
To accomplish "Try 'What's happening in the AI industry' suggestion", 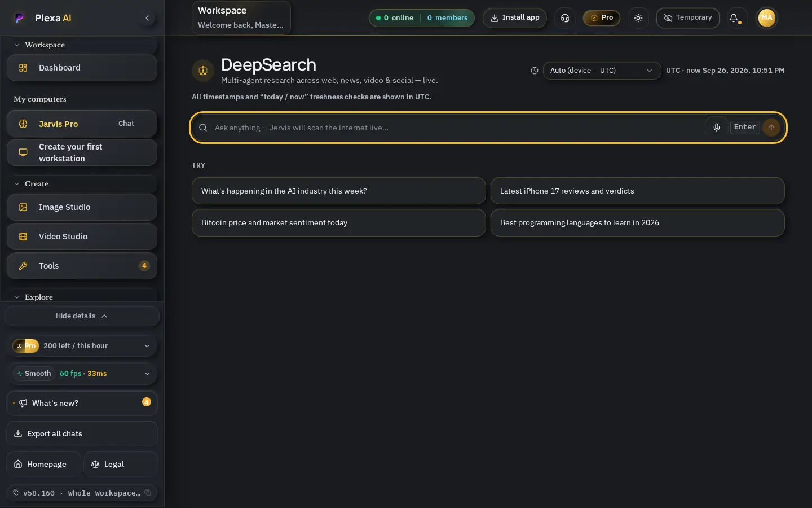I will click(x=338, y=191).
